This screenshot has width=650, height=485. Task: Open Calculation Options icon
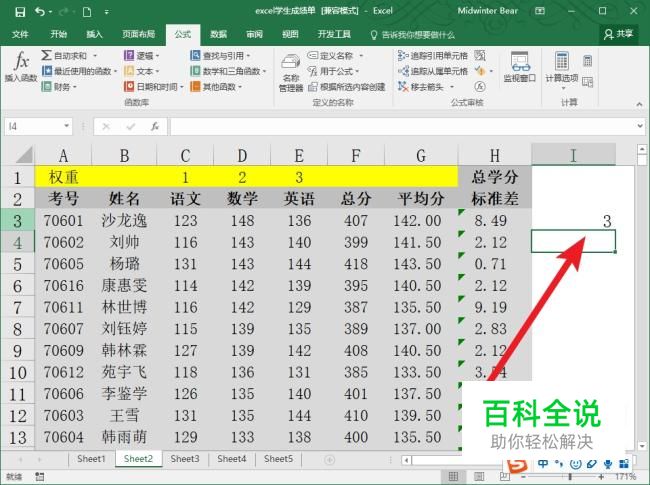(561, 61)
